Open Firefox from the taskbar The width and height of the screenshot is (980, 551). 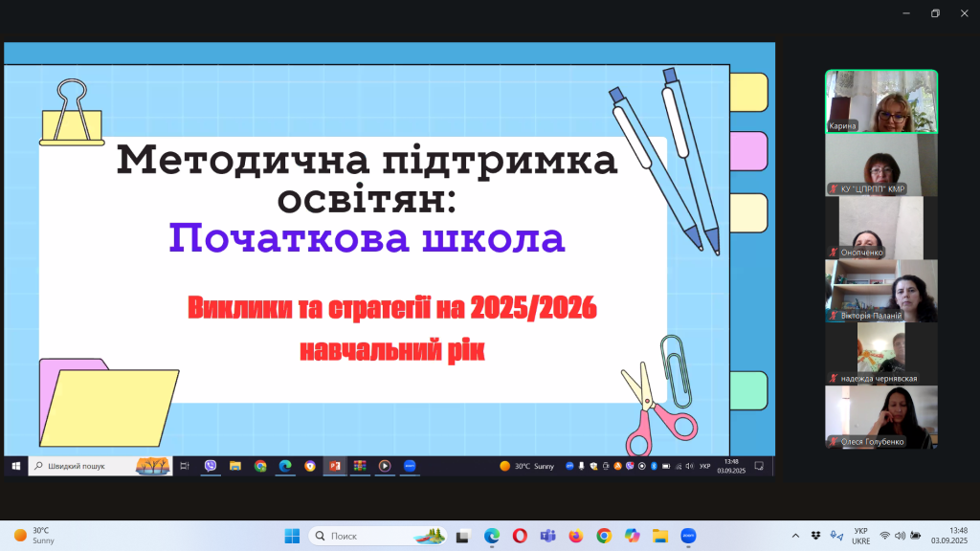(x=575, y=536)
